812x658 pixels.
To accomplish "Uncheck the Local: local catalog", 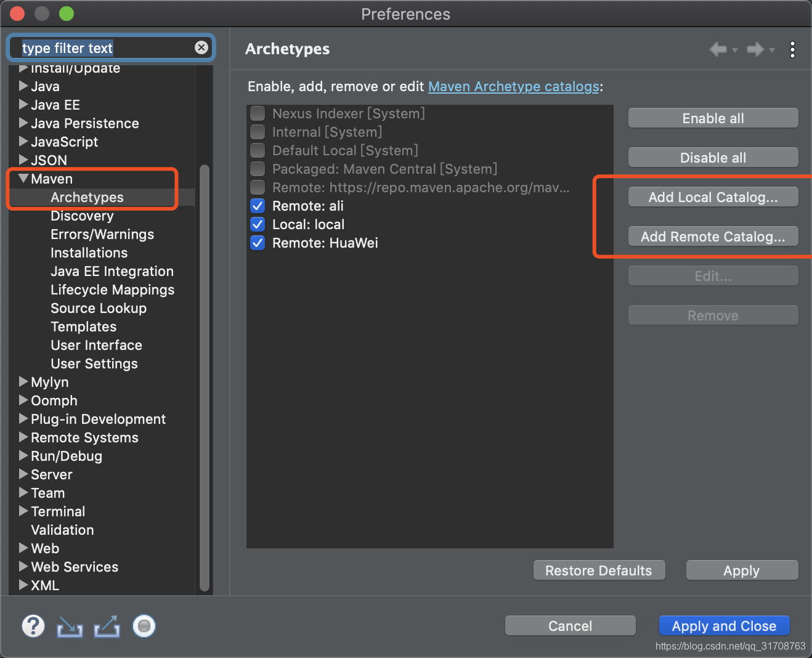I will coord(257,224).
